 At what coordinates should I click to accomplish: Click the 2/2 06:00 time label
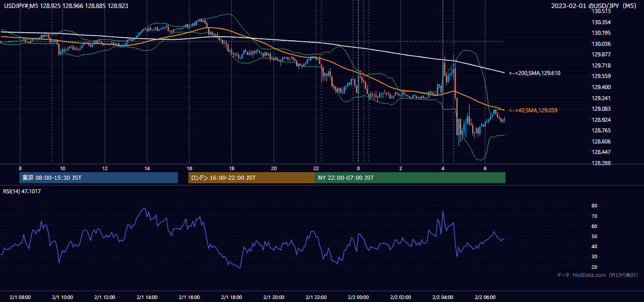486,297
